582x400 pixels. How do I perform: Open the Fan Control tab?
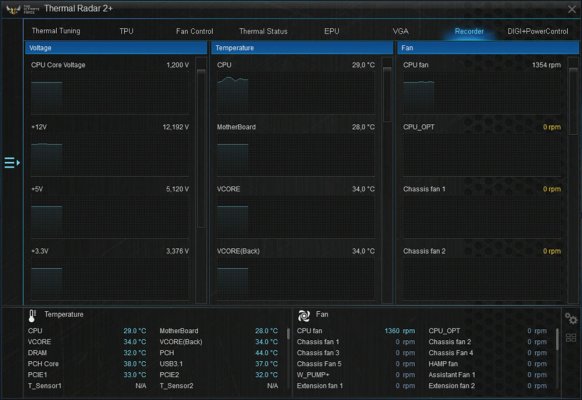coord(194,31)
